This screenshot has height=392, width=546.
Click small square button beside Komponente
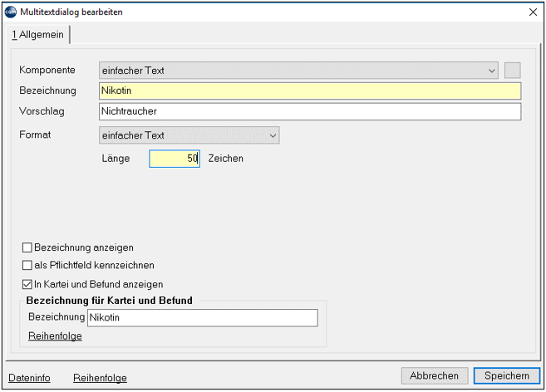click(512, 71)
